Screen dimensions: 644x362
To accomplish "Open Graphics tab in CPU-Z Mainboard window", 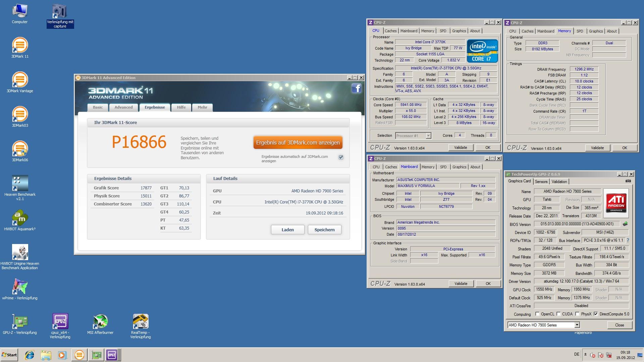I will point(459,167).
